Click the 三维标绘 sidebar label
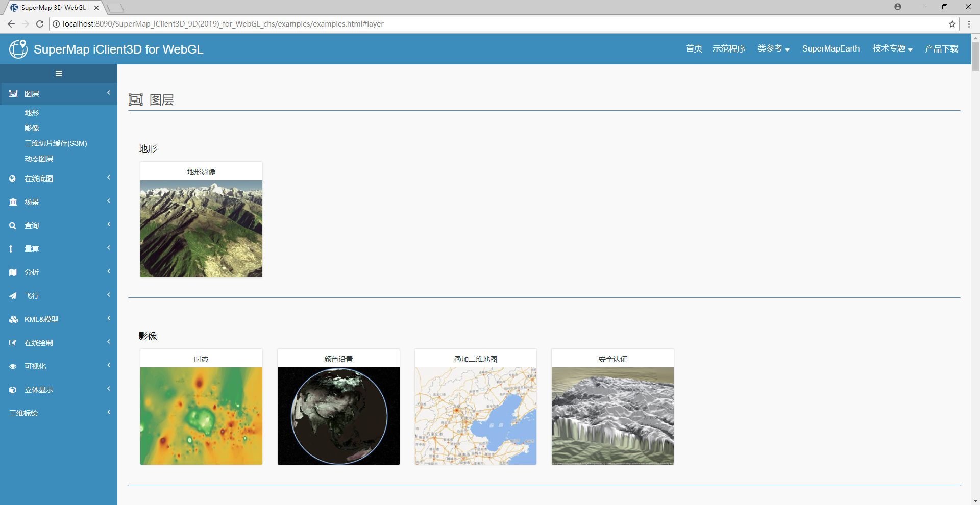 click(x=23, y=413)
